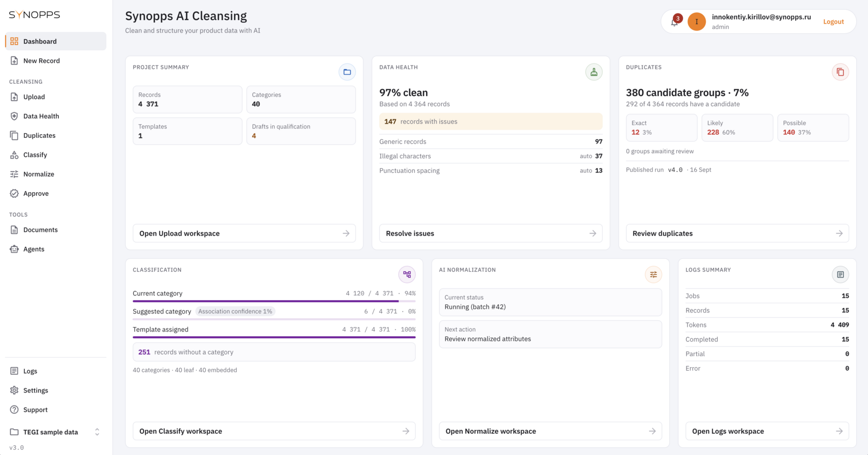868x455 pixels.
Task: Select Classify in the sidebar
Action: click(x=56, y=155)
